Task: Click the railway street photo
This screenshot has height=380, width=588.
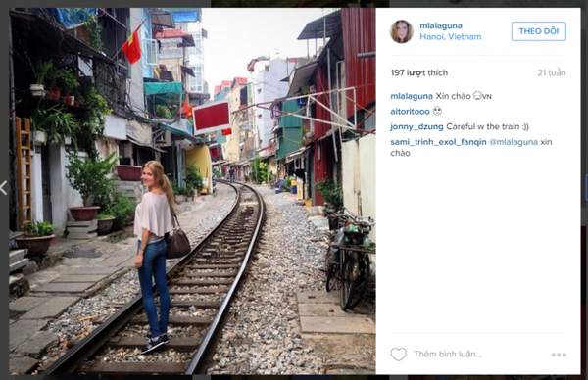Action: (192, 191)
